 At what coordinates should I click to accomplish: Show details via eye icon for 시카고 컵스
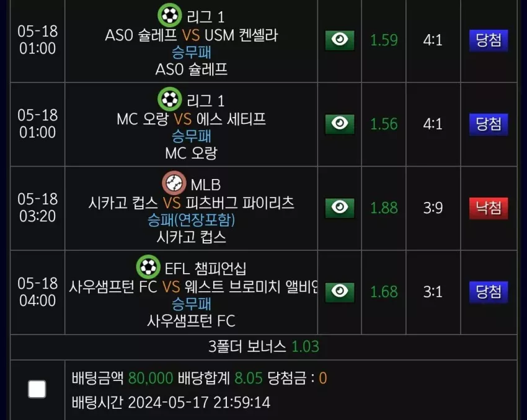click(x=340, y=208)
